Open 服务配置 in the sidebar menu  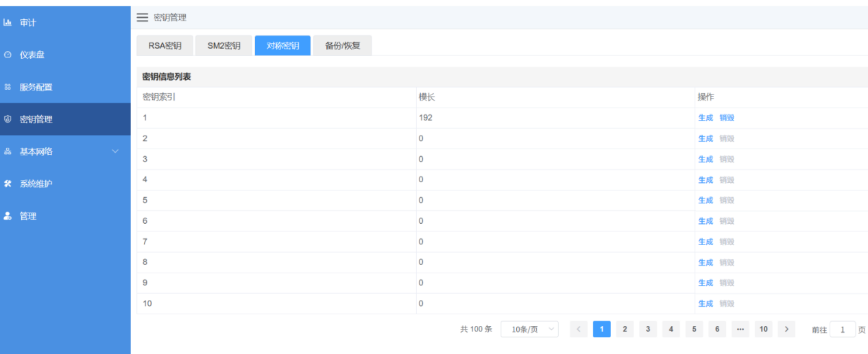65,87
